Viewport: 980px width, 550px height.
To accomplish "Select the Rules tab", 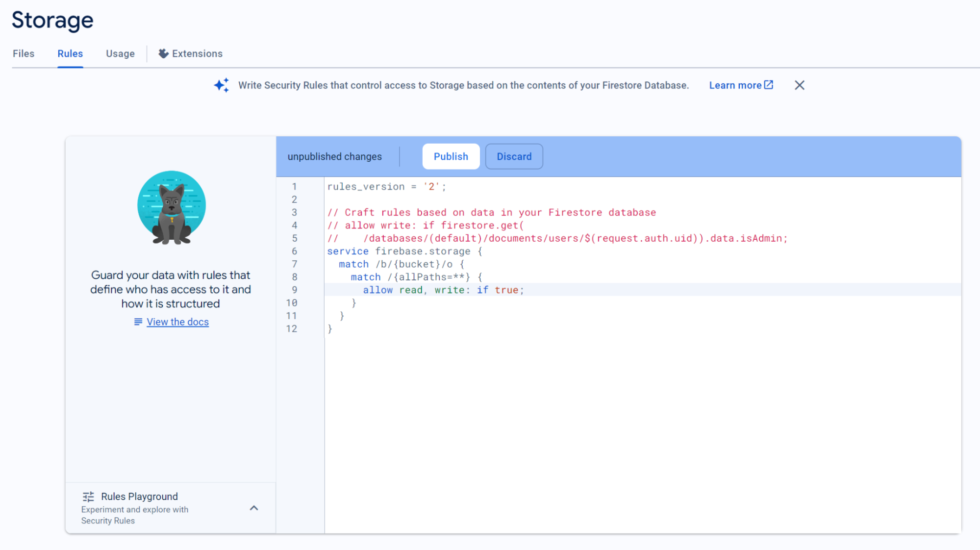I will pos(70,53).
